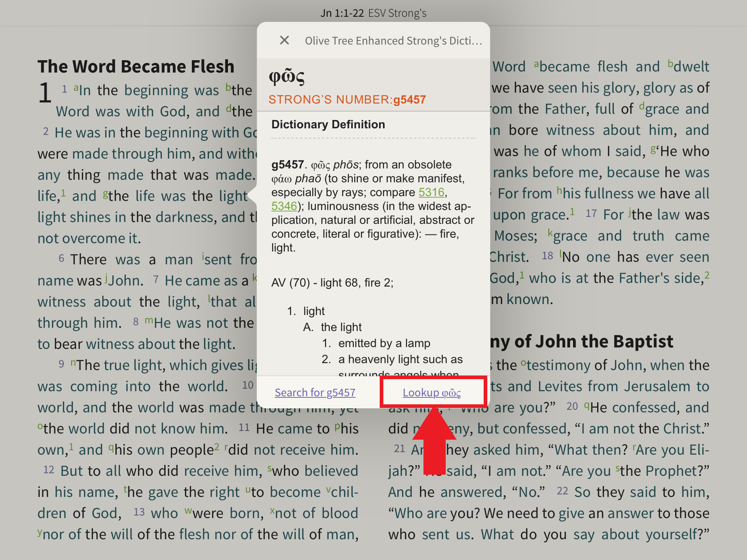The image size is (747, 560).
Task: Tap the word 'Moses;' in verse 17
Action: [516, 236]
